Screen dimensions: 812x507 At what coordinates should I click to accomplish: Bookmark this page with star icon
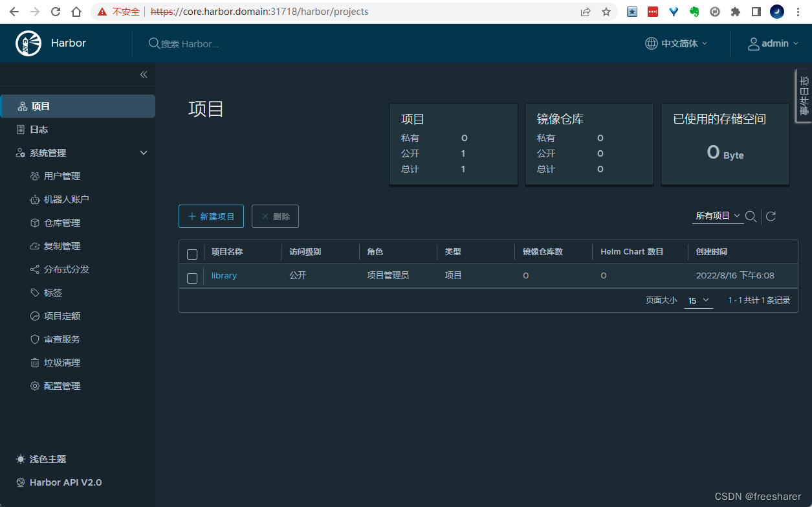pos(606,12)
